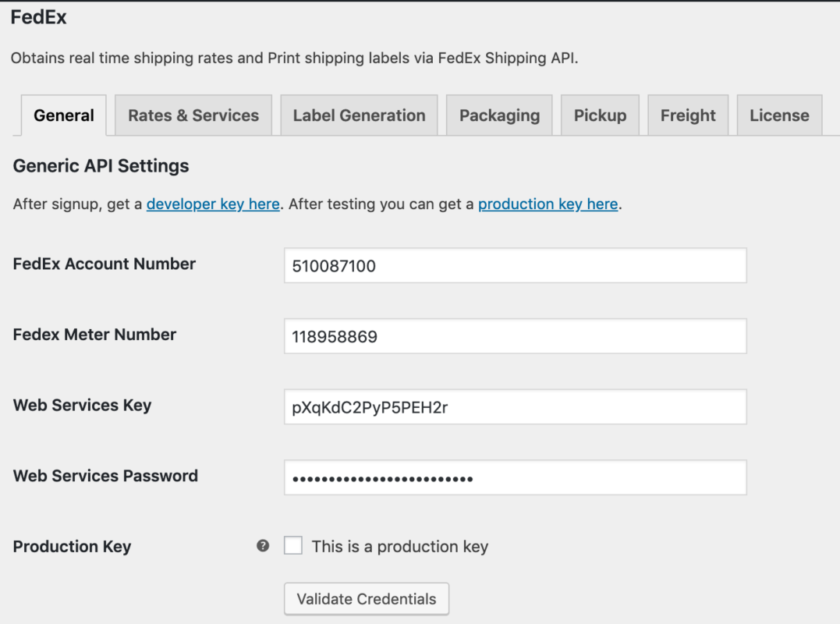Viewport: 840px width, 624px height.
Task: Click the 'Web Services Key' field label
Action: click(x=83, y=406)
